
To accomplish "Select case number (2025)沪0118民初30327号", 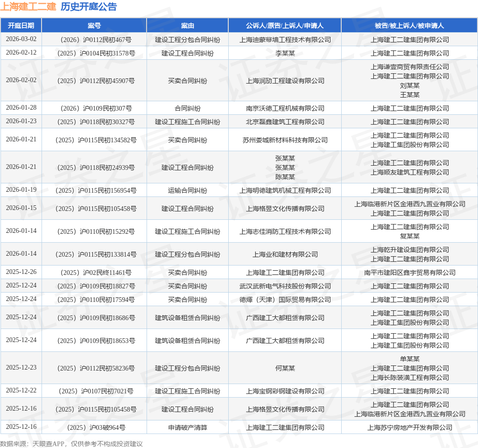I will (96, 122).
